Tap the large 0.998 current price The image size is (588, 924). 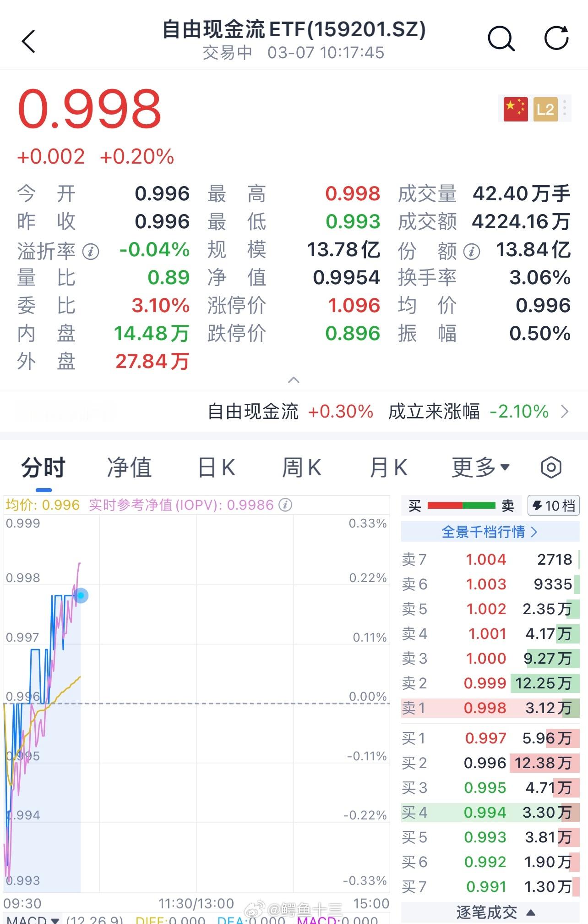[x=89, y=109]
